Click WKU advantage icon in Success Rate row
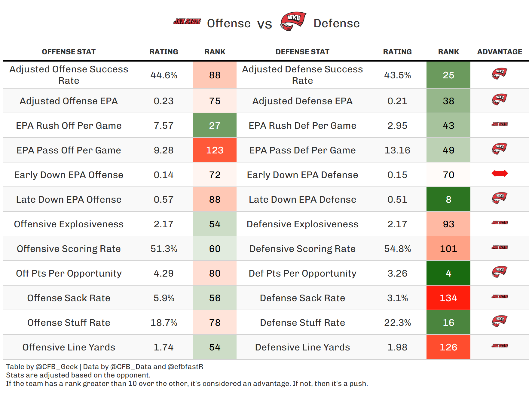532x394 pixels. pyautogui.click(x=499, y=74)
